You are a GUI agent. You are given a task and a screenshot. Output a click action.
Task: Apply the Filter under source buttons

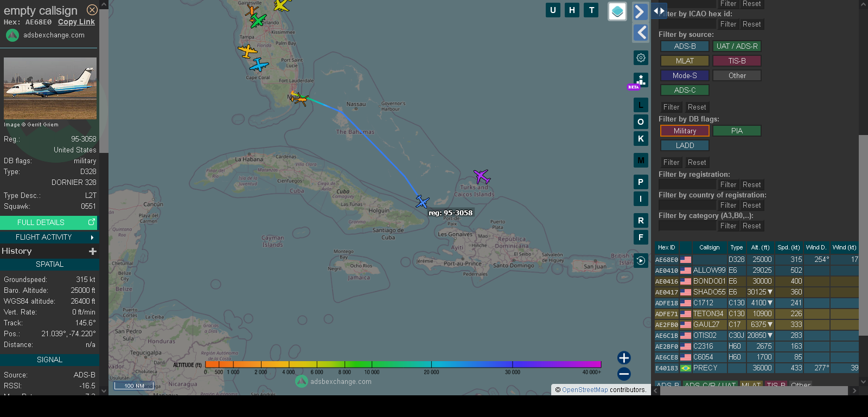[671, 107]
